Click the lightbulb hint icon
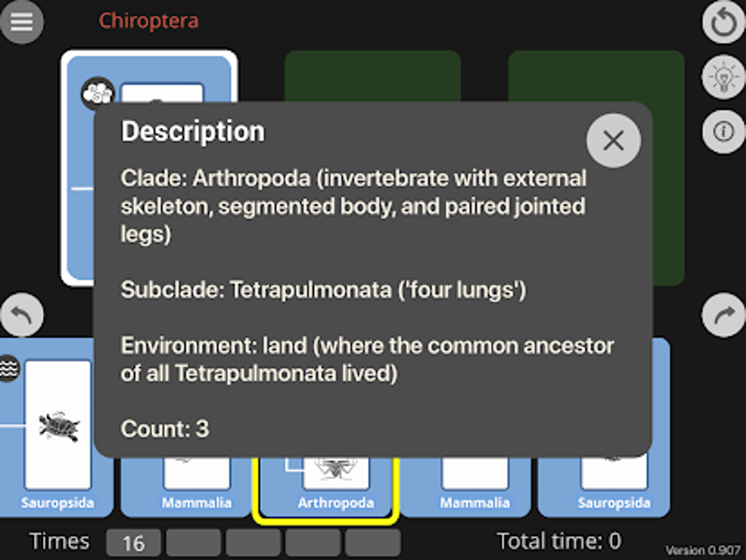Viewport: 746px width, 560px height. 723,77
